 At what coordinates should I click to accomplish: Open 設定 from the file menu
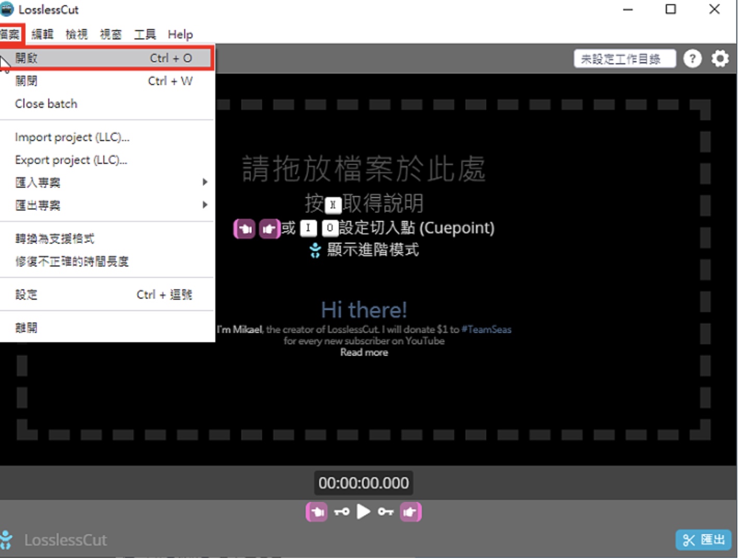coord(107,295)
